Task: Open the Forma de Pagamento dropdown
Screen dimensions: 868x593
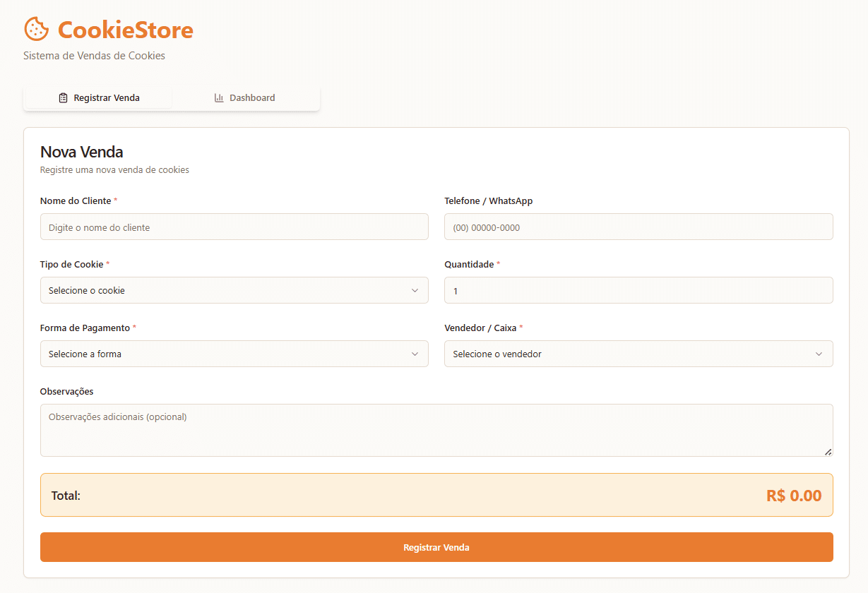Action: (234, 354)
